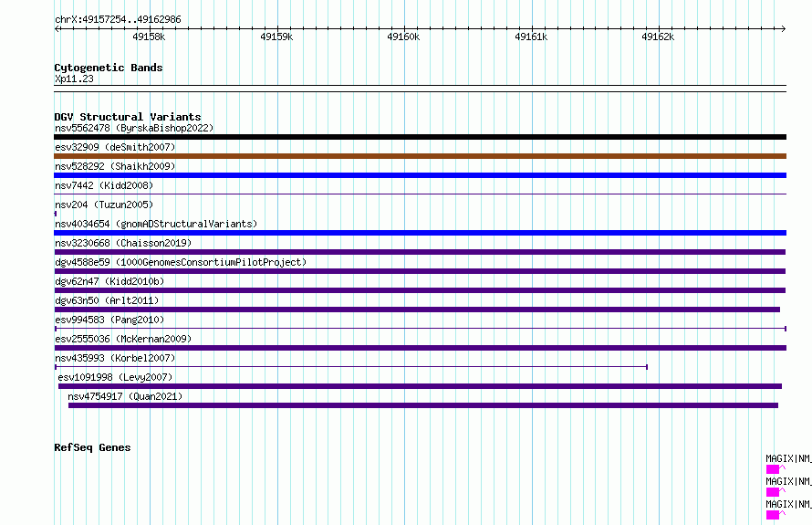
Task: Click the 49159k ruler tick label
Action: (x=276, y=37)
